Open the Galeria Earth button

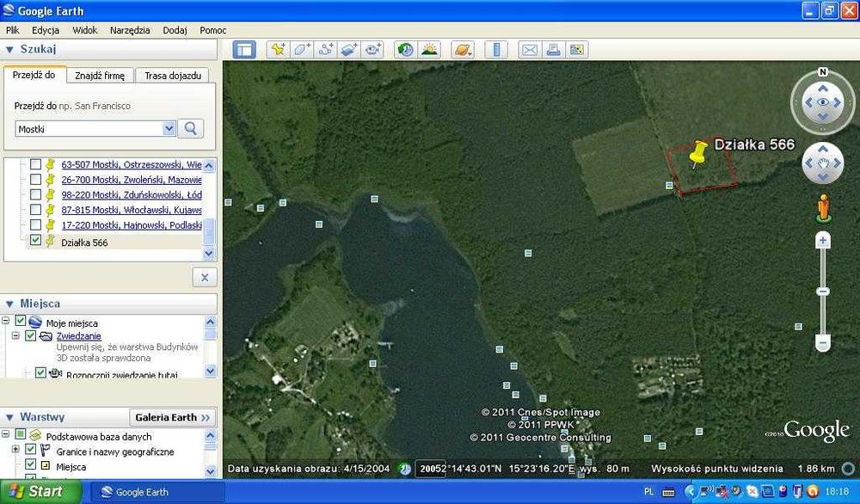pos(173,417)
